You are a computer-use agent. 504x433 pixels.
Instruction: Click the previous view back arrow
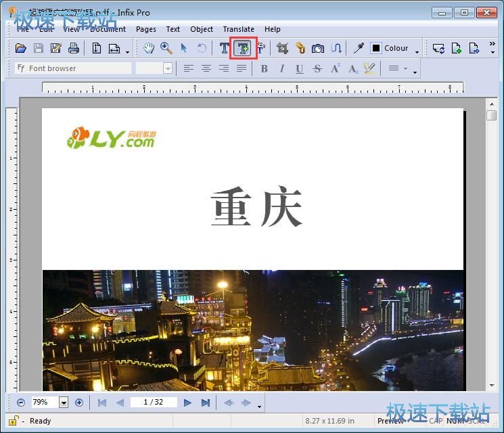229,403
